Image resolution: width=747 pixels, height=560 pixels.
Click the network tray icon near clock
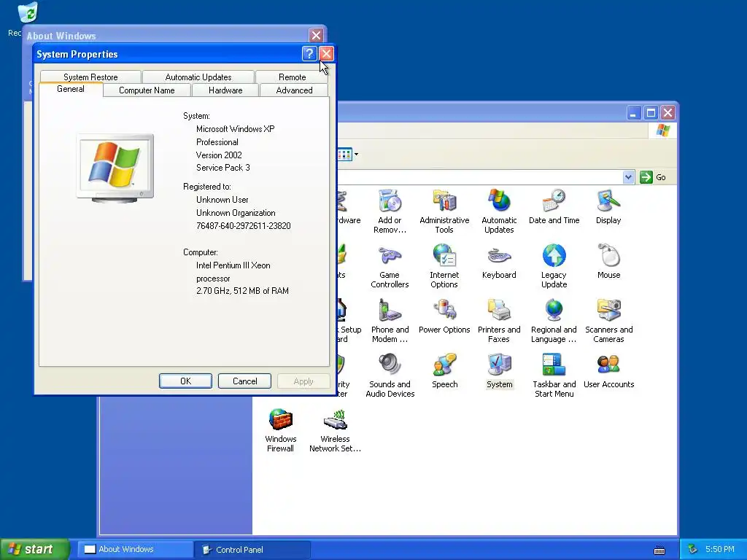pyautogui.click(x=693, y=549)
